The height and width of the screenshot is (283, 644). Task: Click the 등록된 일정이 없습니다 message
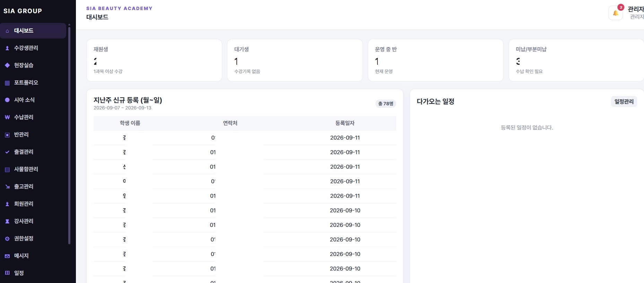coord(527,127)
